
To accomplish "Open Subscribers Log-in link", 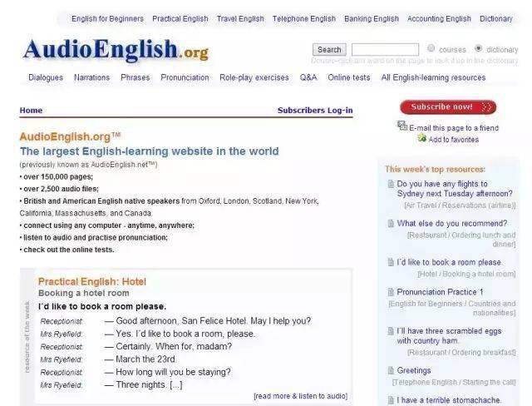I will 315,111.
